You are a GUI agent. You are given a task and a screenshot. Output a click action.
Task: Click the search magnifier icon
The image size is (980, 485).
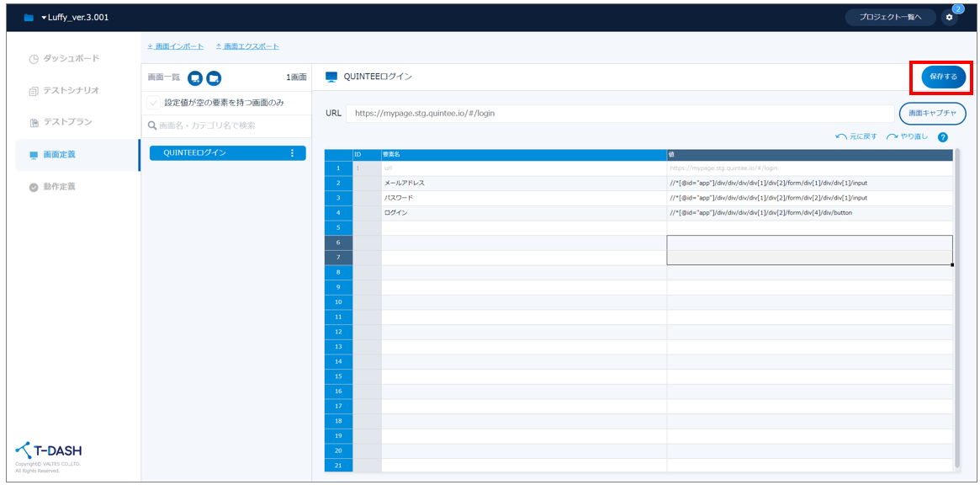(x=152, y=125)
